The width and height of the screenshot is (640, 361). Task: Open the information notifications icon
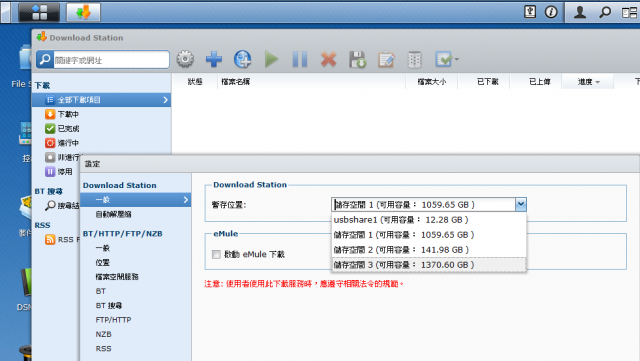551,12
